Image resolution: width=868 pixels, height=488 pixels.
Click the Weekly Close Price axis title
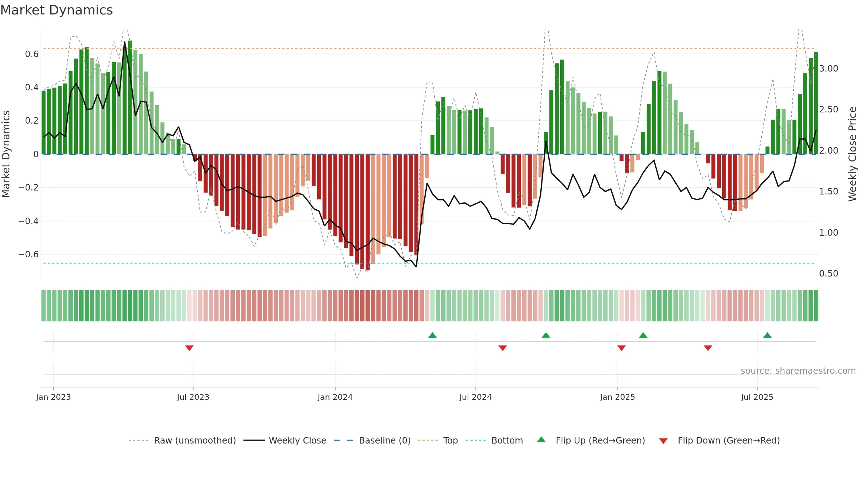pyautogui.click(x=853, y=154)
